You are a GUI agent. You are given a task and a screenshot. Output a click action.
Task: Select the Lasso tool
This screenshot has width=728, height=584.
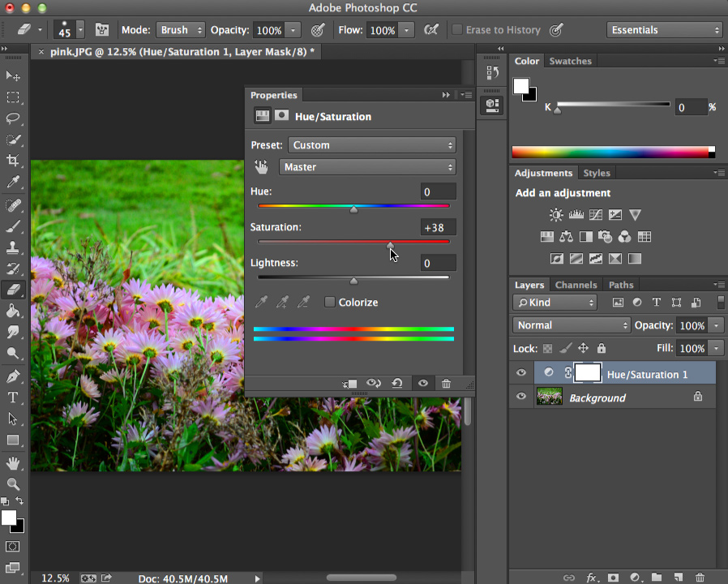(11, 118)
